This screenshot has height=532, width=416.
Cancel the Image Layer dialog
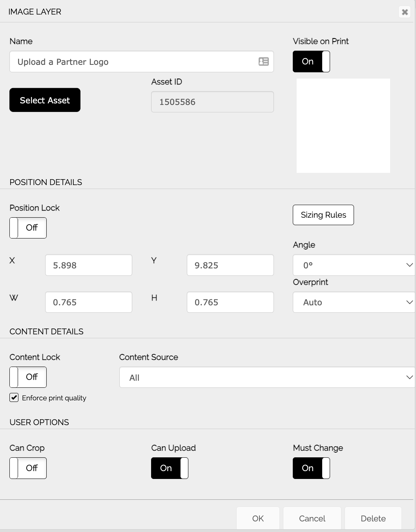tap(312, 518)
